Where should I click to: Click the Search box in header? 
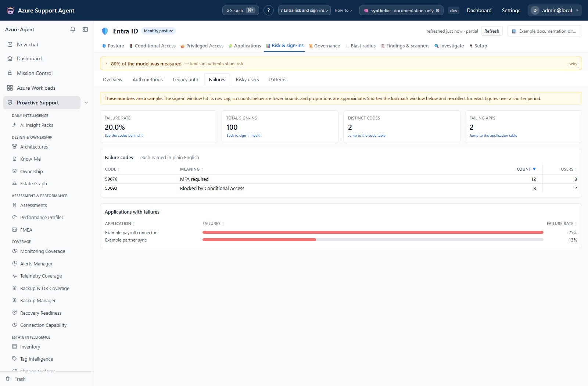241,10
